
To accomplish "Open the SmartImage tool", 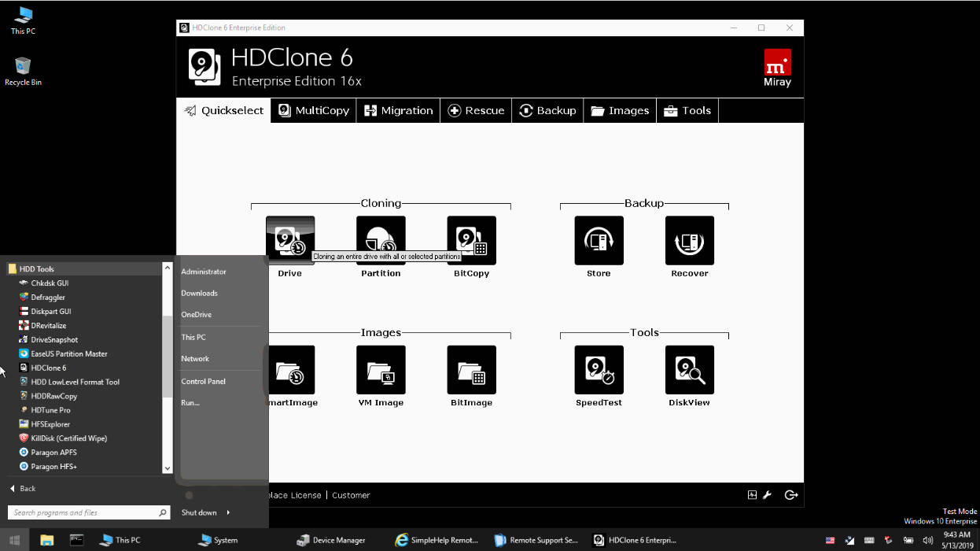I will pyautogui.click(x=292, y=369).
